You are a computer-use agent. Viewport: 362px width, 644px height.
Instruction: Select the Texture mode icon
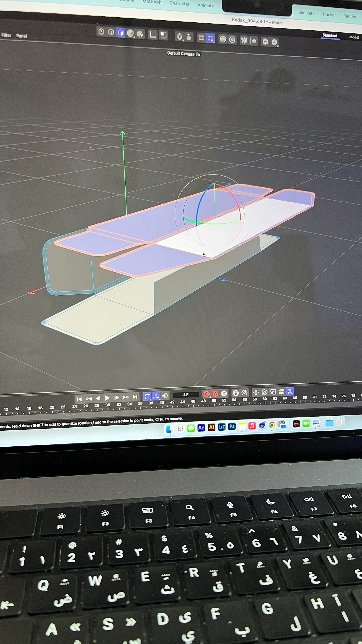[x=140, y=34]
